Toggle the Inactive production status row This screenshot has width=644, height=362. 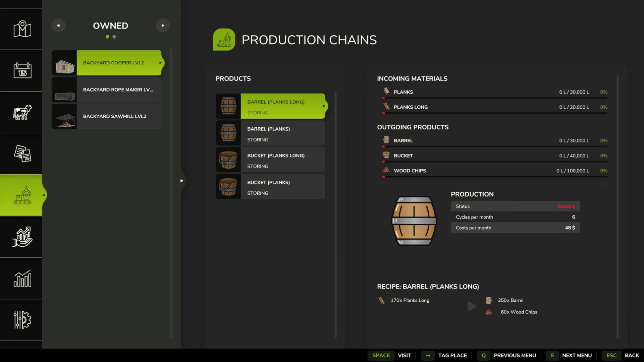(x=515, y=206)
